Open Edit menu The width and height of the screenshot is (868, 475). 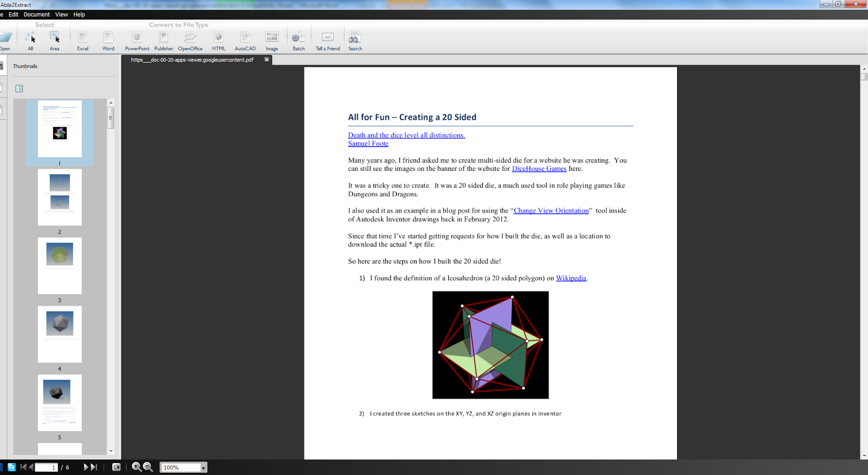pyautogui.click(x=14, y=15)
